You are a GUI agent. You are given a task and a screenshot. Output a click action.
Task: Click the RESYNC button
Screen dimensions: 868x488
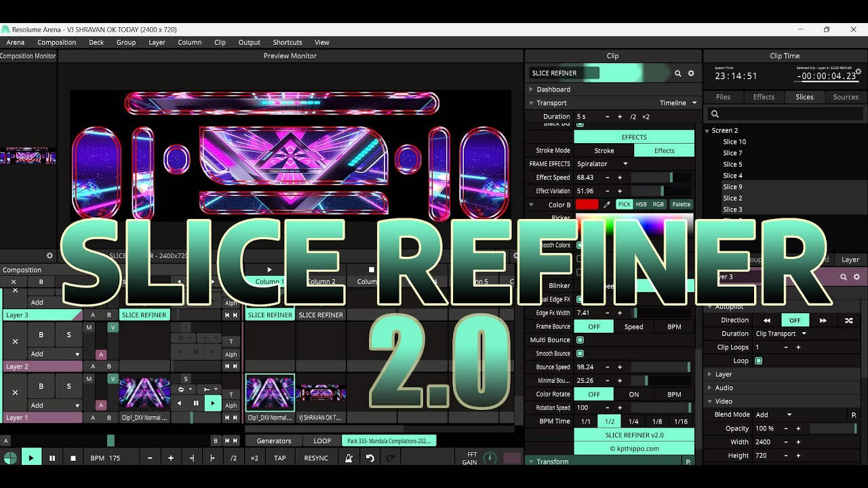point(316,458)
